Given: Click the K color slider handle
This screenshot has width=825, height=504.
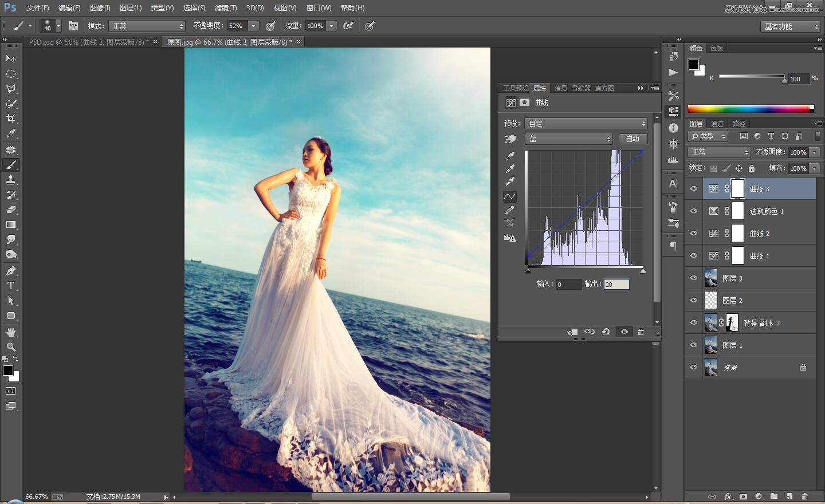Looking at the screenshot, I should click(x=784, y=80).
